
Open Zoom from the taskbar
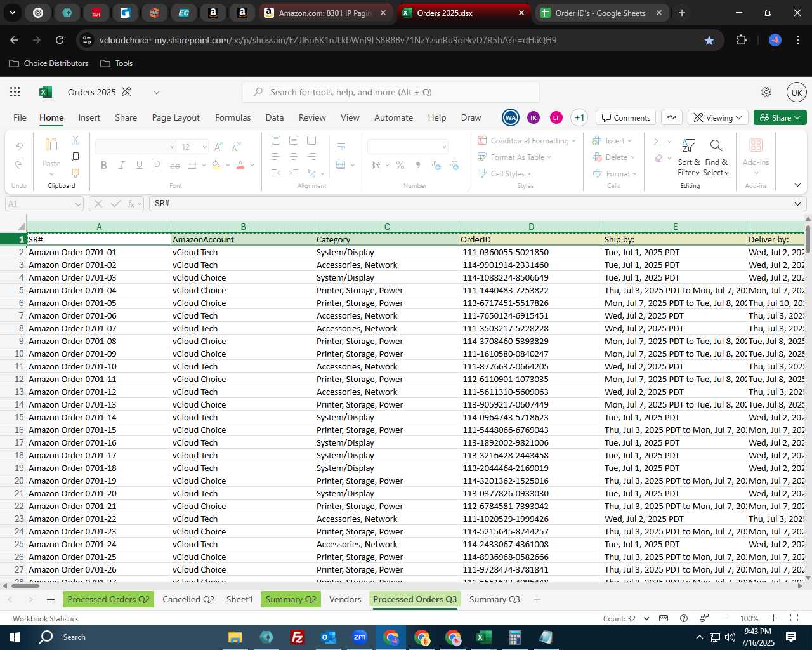point(360,637)
